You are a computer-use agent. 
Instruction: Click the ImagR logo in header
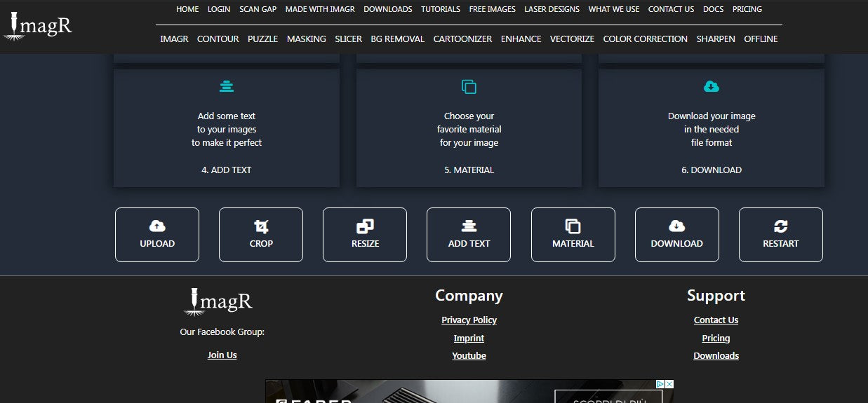(x=38, y=25)
